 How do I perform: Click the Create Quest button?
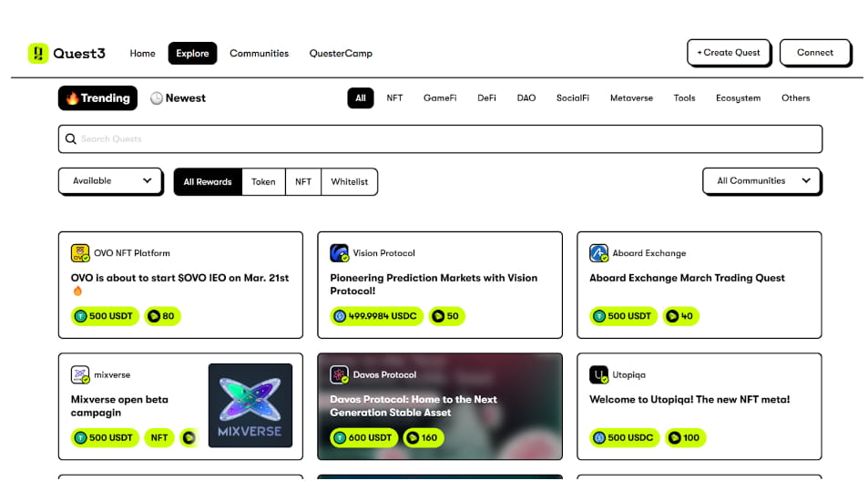pos(729,53)
